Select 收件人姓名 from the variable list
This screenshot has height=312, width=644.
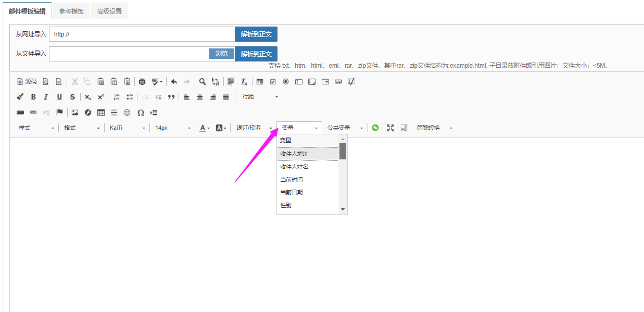click(295, 167)
